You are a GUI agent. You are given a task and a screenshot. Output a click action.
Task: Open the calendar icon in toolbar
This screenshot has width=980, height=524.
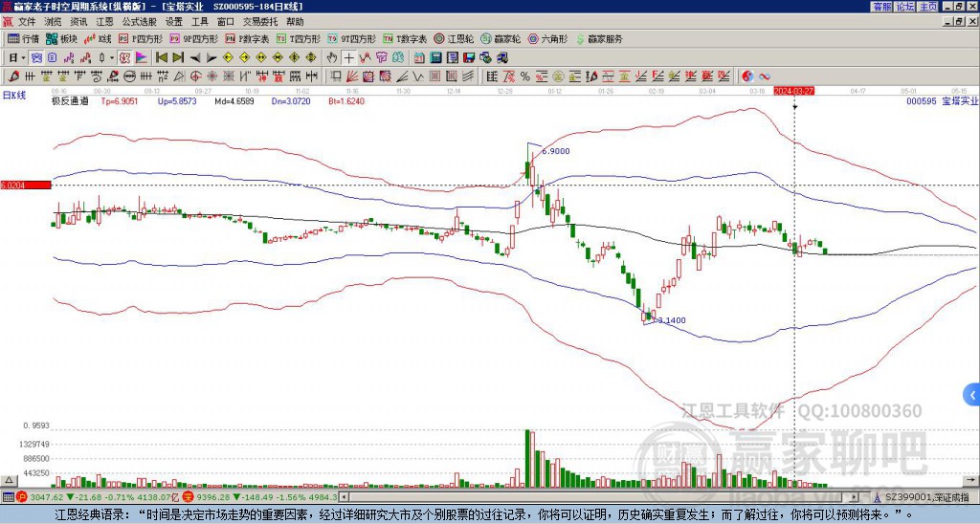point(419,57)
